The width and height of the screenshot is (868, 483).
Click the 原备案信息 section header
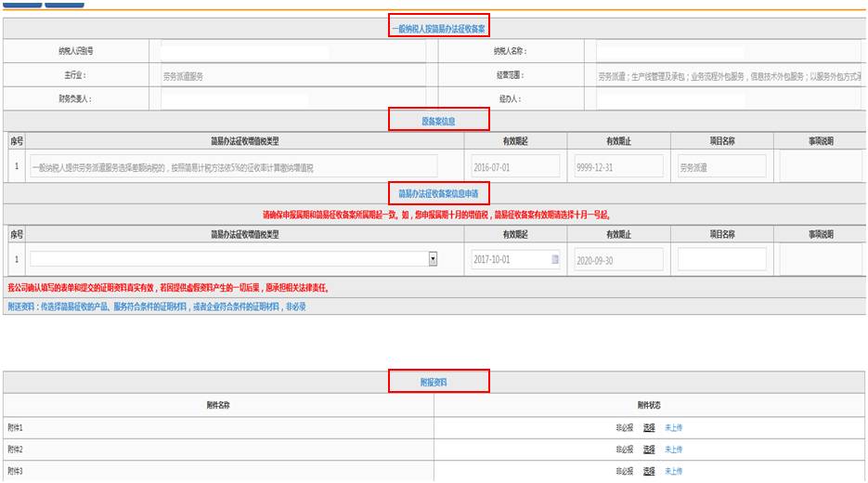pos(438,120)
